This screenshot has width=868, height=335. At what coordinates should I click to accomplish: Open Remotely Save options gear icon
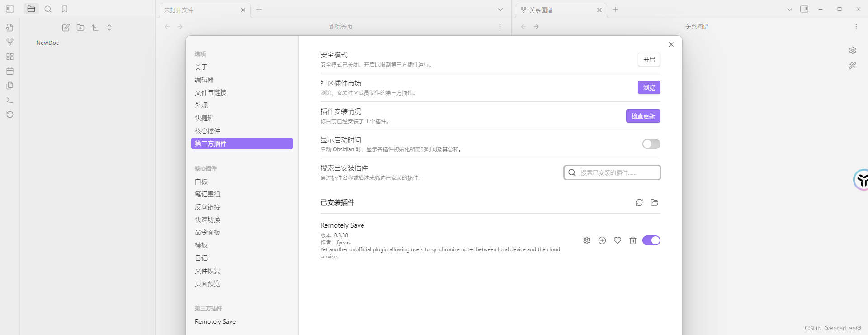pos(587,240)
